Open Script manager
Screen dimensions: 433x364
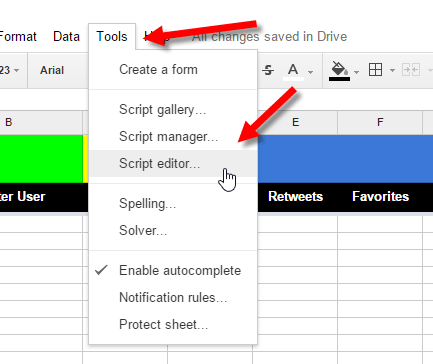point(173,137)
